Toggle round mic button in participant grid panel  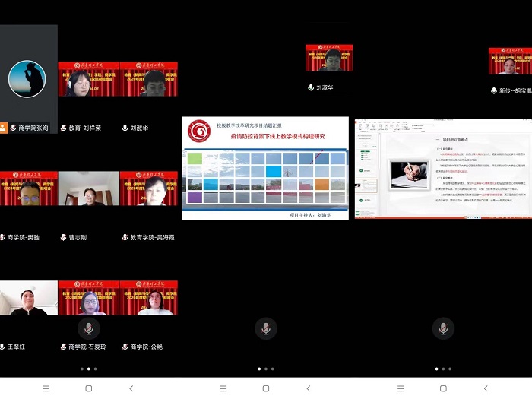point(88,328)
